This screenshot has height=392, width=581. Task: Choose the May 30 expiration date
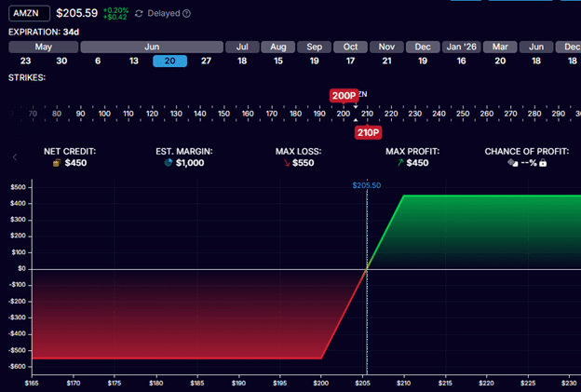point(61,61)
